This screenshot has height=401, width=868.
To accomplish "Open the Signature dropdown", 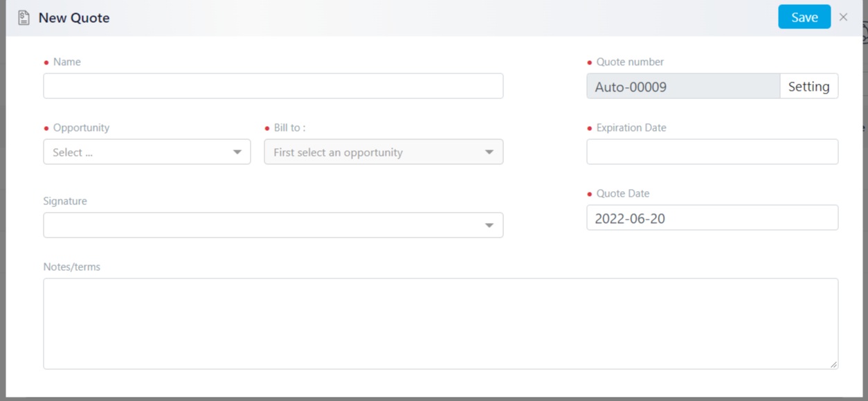I will tap(273, 225).
